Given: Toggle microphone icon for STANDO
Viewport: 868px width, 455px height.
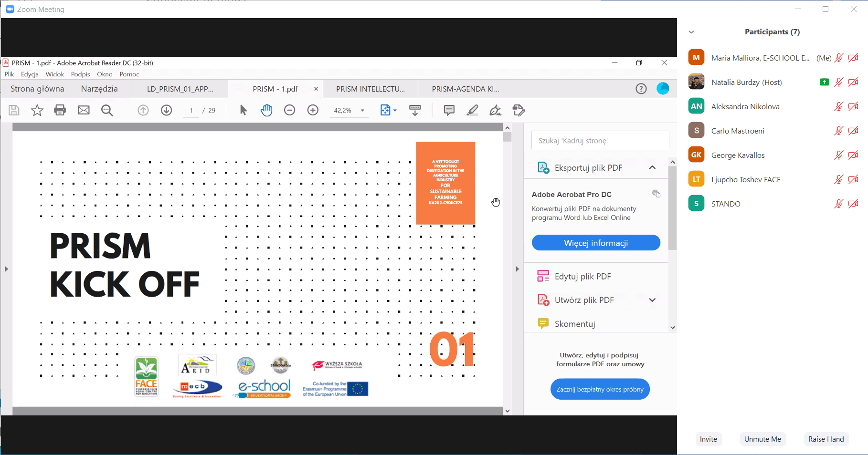Looking at the screenshot, I should (838, 204).
